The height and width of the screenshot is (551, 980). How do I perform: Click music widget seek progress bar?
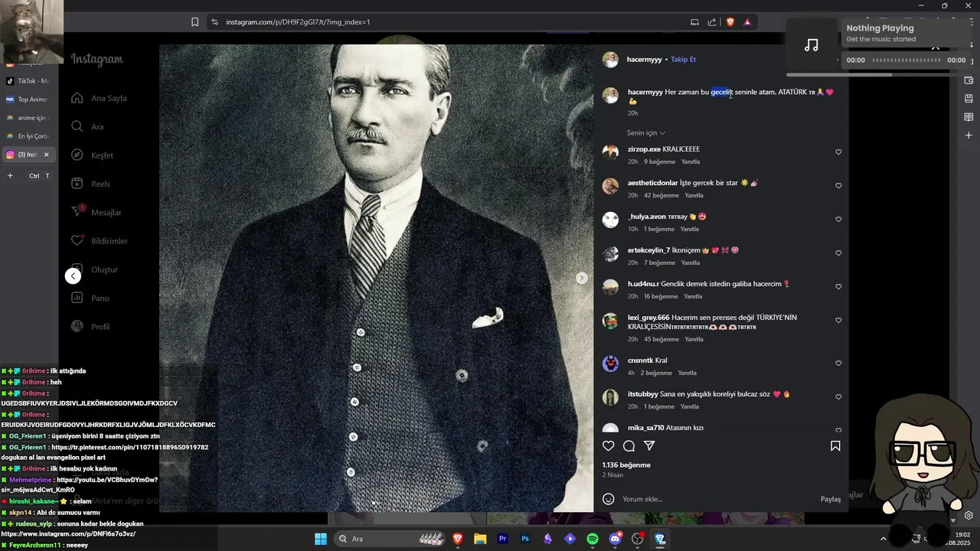point(907,60)
